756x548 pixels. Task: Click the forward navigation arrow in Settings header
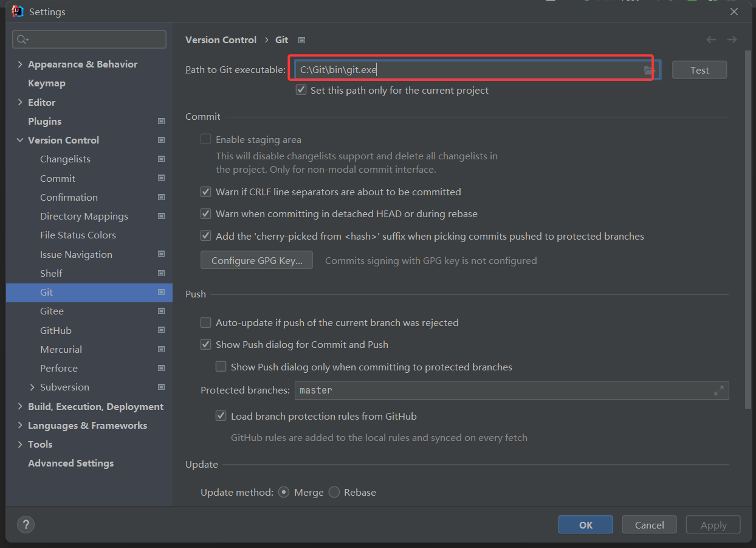click(x=732, y=40)
